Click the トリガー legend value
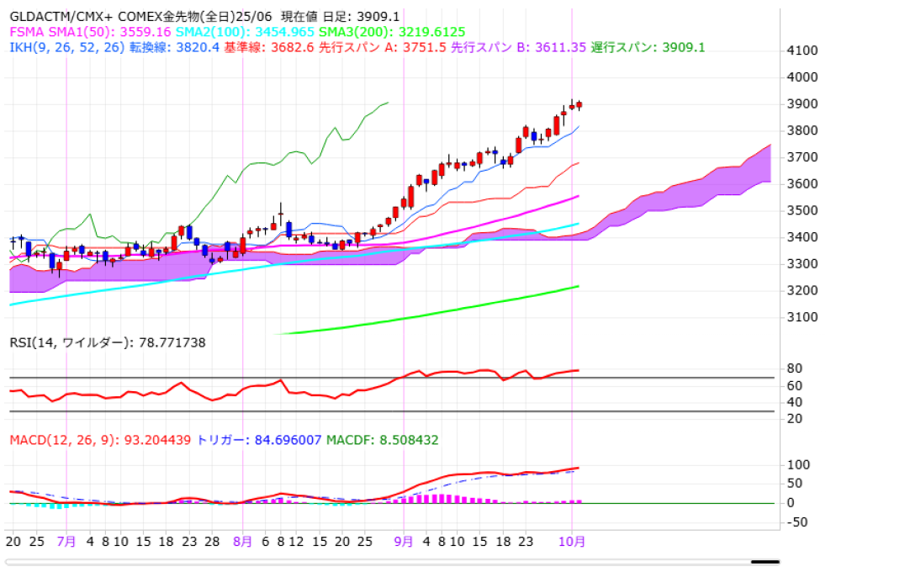The width and height of the screenshot is (905, 588). click(258, 440)
